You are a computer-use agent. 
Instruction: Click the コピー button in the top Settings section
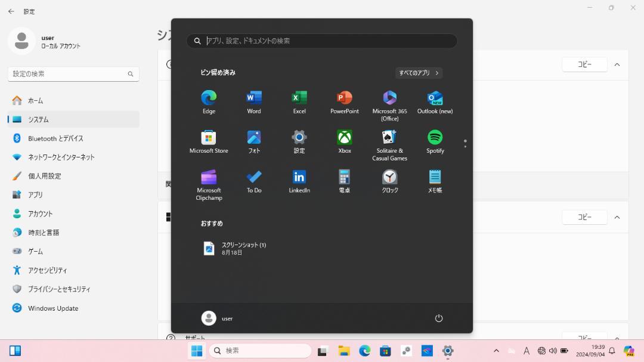coord(584,64)
